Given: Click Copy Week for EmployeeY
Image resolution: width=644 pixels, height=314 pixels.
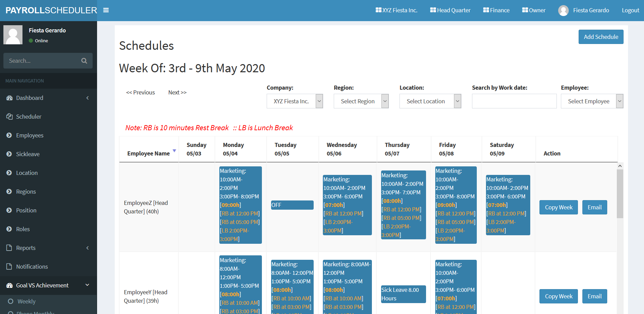Looking at the screenshot, I should (559, 296).
